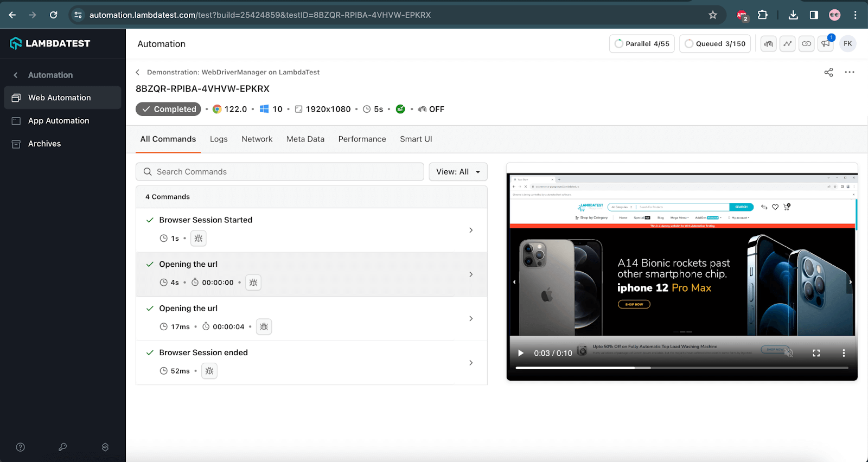Click the link icon in header
868x462 pixels.
click(x=807, y=44)
